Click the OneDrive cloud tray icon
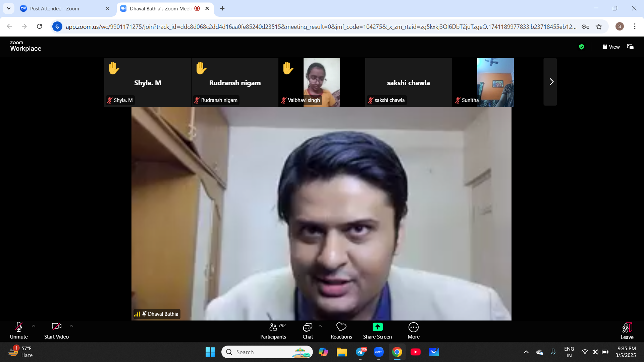The image size is (644, 362). (540, 352)
